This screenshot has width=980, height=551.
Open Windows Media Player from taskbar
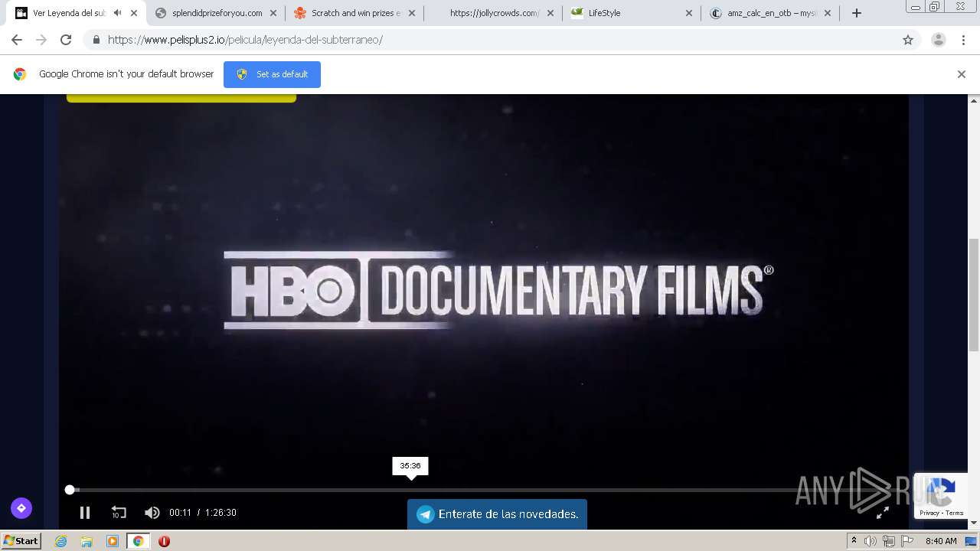click(x=113, y=541)
